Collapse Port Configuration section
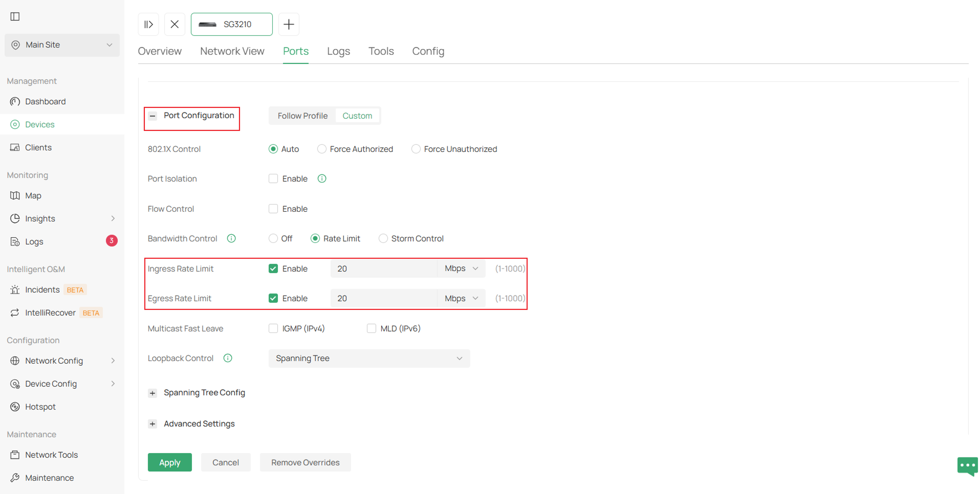The image size is (980, 494). coord(153,116)
